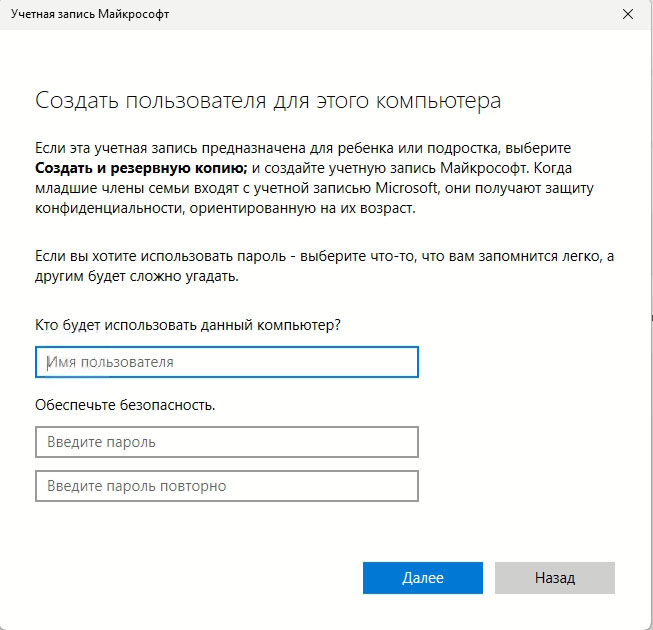Continue with the Далее button

[x=423, y=578]
